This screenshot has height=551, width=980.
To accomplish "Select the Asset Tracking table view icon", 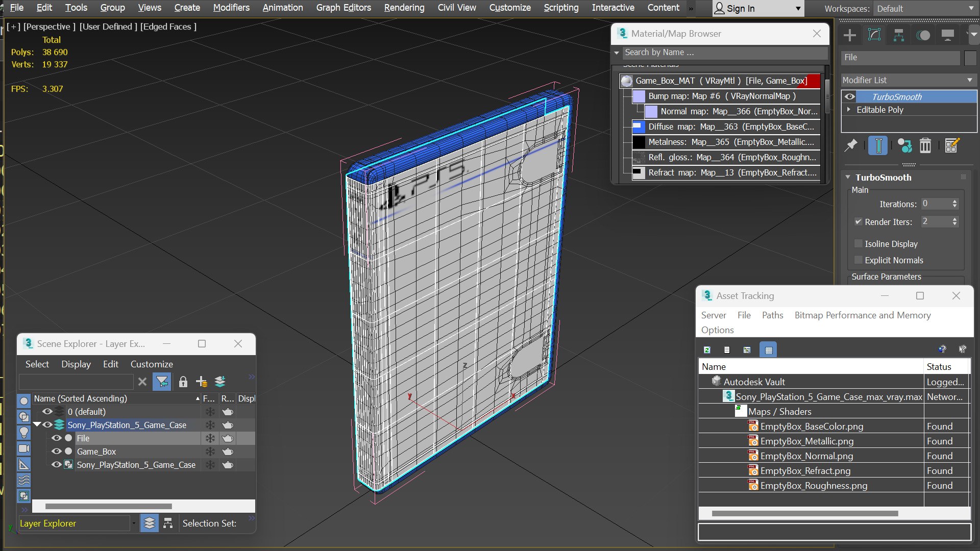I will point(768,349).
